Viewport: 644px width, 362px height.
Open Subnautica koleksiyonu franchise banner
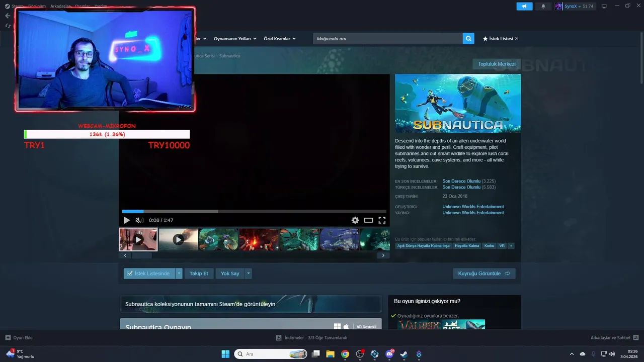tap(251, 304)
